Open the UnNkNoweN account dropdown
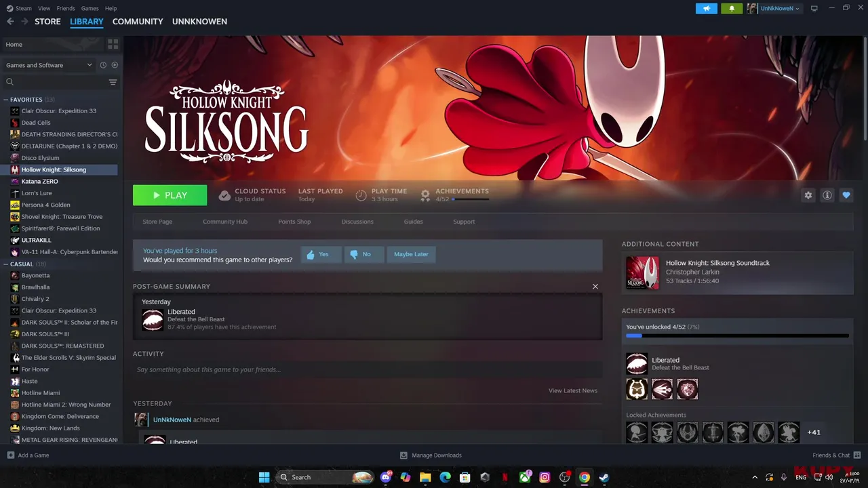The width and height of the screenshot is (868, 488). (x=773, y=8)
